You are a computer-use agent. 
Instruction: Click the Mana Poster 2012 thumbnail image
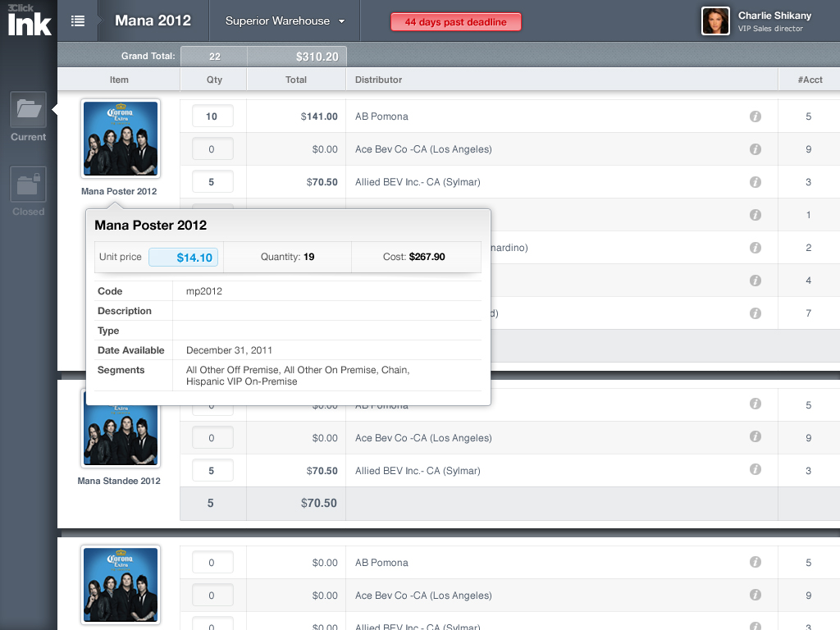click(x=121, y=139)
